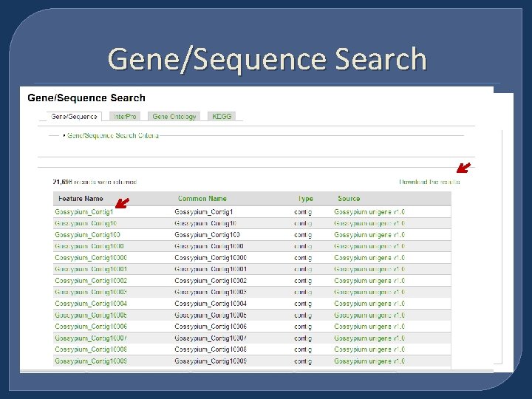Open source link in Gossypium_Contig10000 row
Image resolution: width=532 pixels, height=399 pixels.
(x=369, y=258)
